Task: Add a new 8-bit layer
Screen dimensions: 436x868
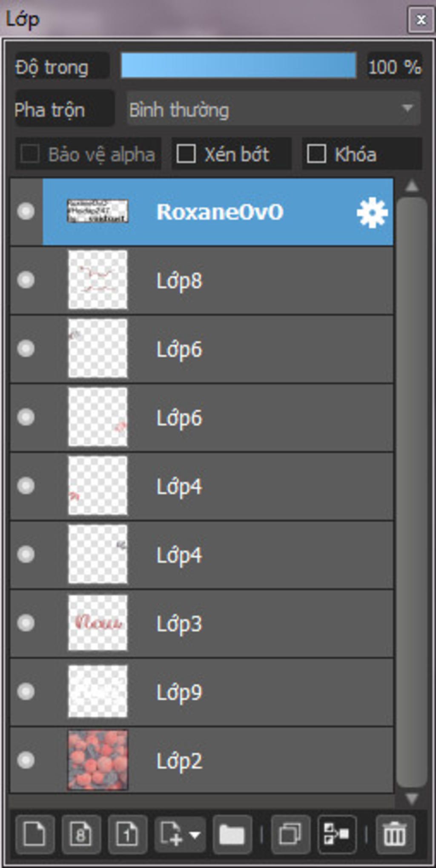Action: (81, 834)
